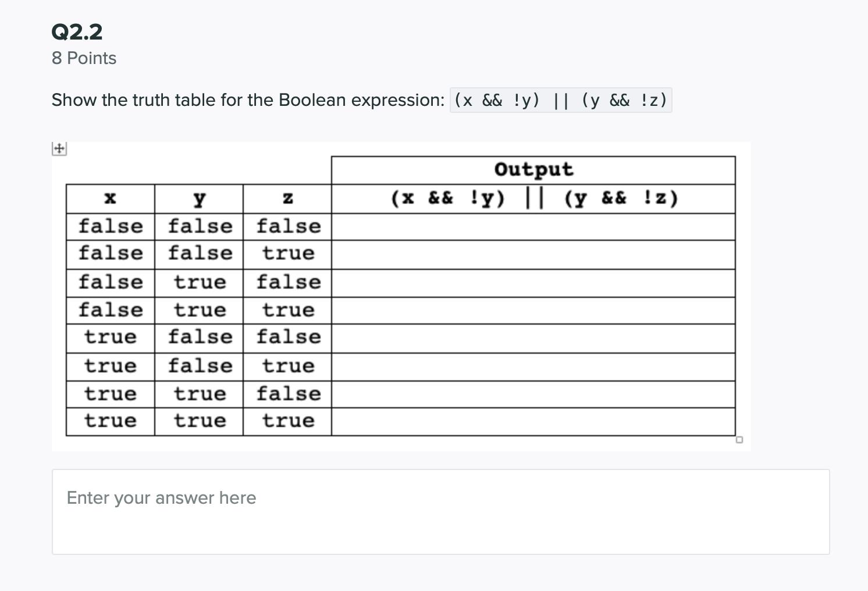
Task: Click the x column header
Action: click(x=110, y=198)
